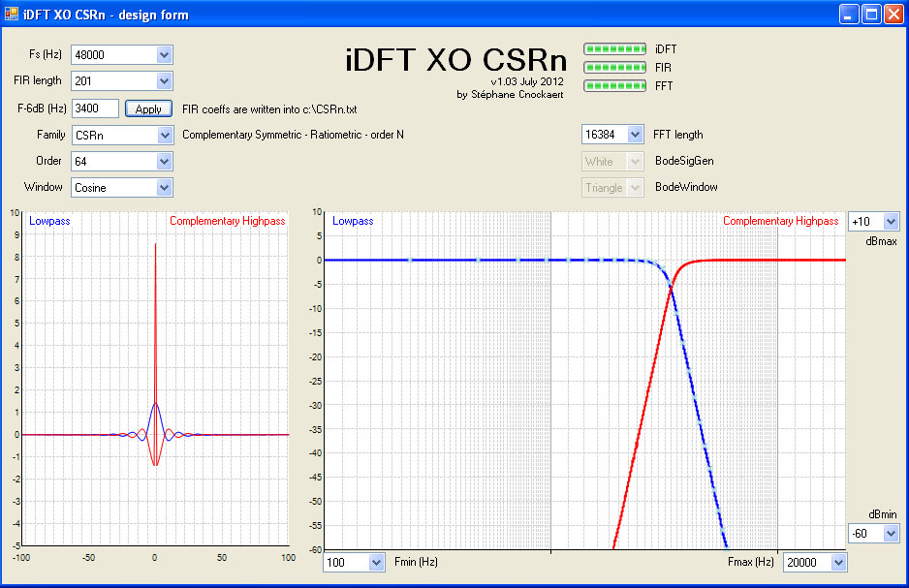
Task: Click the BodeSigGen label
Action: pos(684,161)
